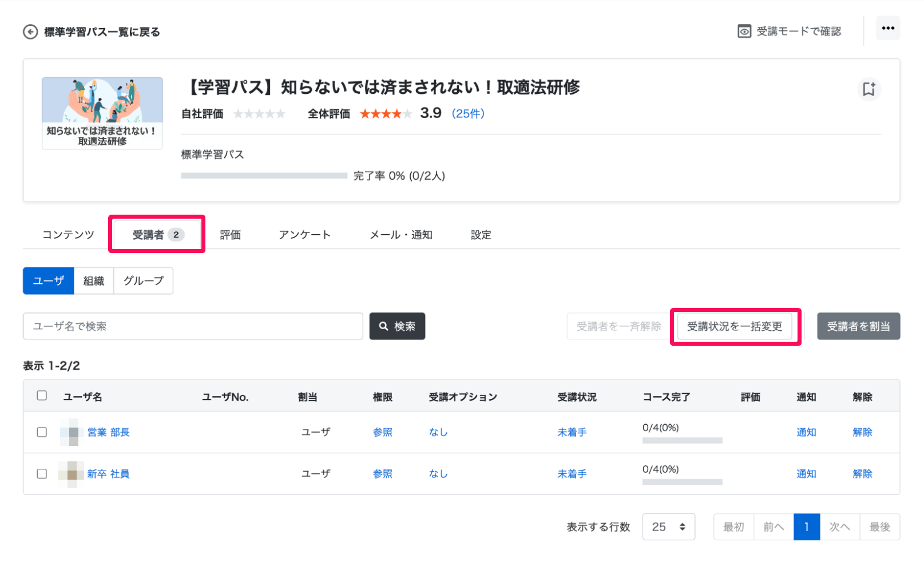Viewport: 924px width, 581px height.
Task: Click the 最初 pagination button
Action: (x=733, y=527)
